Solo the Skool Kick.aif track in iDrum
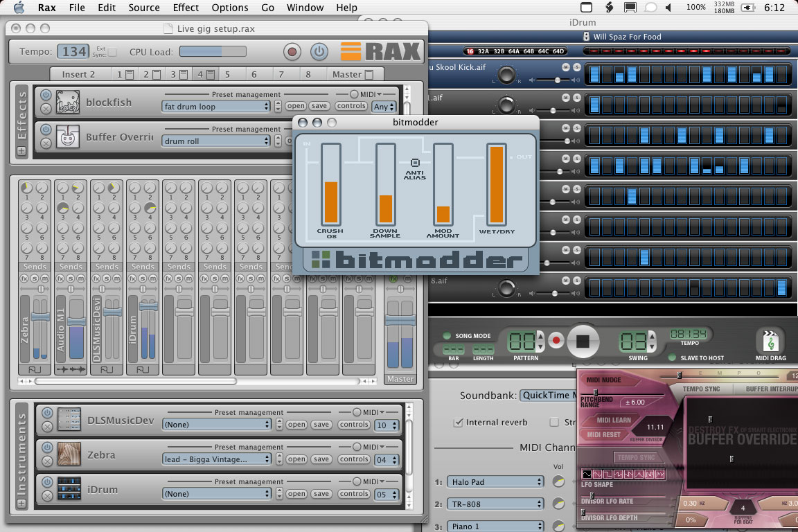The width and height of the screenshot is (798, 532). 576,67
